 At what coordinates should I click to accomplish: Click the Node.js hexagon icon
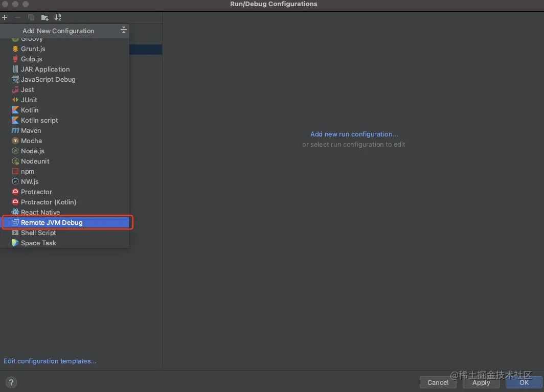tap(15, 151)
